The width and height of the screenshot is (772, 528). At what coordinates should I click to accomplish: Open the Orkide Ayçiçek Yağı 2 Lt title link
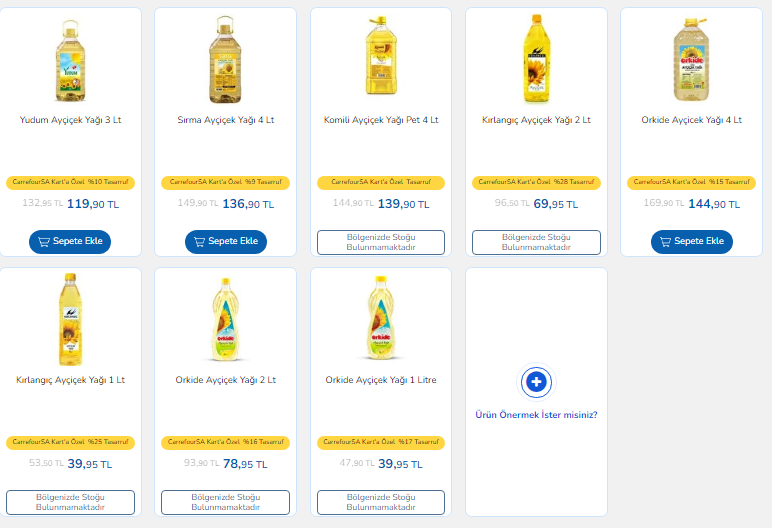[226, 380]
